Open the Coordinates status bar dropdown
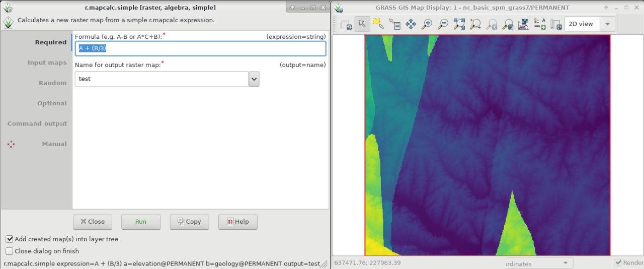The width and height of the screenshot is (644, 269). click(565, 263)
